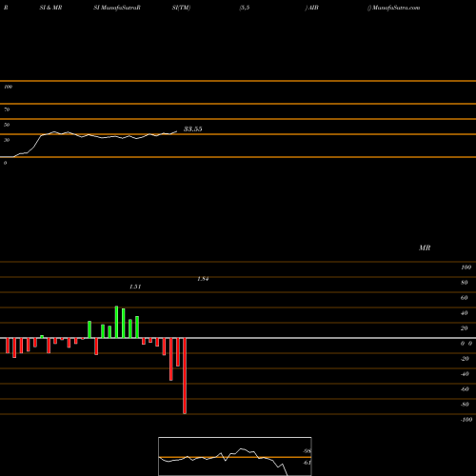This screenshot has height=476, width=476.
Task: Click the -61 label in inset chart
Action: pos(307,463)
